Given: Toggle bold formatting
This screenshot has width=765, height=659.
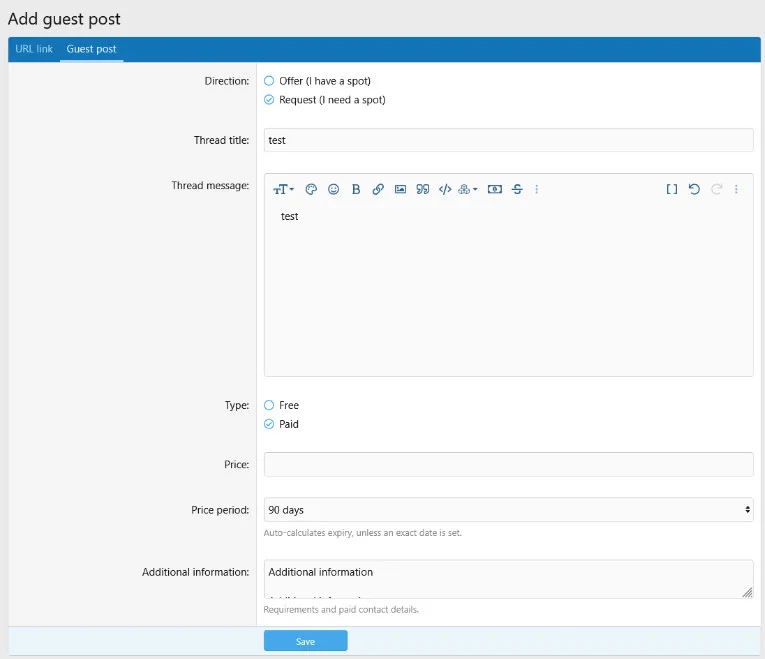Looking at the screenshot, I should click(x=356, y=189).
